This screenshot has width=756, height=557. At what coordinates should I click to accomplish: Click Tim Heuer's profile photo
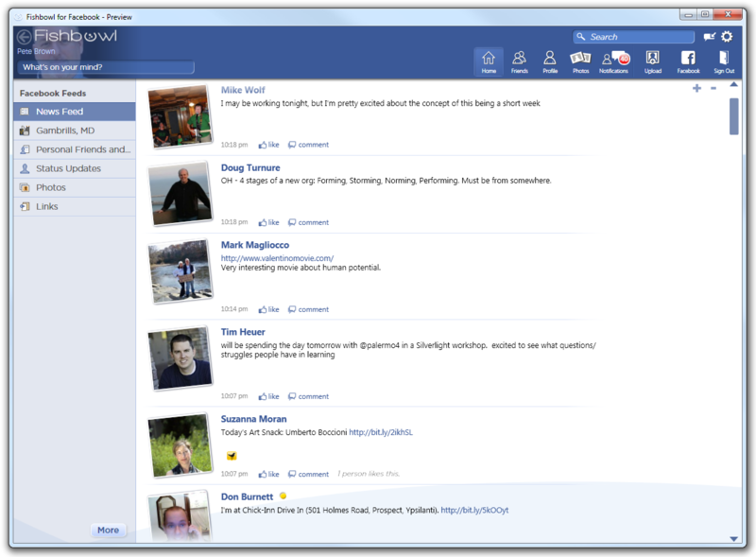pyautogui.click(x=180, y=357)
